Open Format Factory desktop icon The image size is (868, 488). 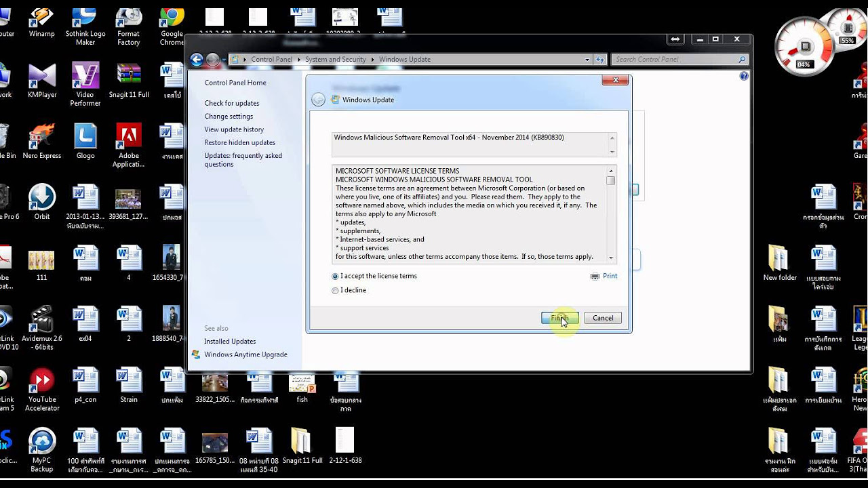coord(129,26)
